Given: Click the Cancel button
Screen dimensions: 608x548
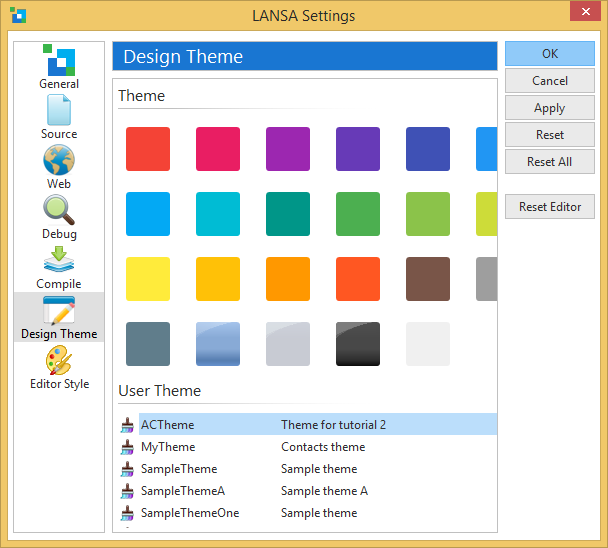Looking at the screenshot, I should coord(549,81).
